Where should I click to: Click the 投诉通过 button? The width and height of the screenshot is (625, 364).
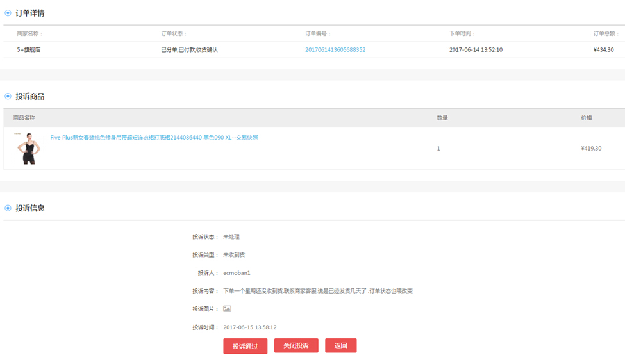[x=245, y=346]
